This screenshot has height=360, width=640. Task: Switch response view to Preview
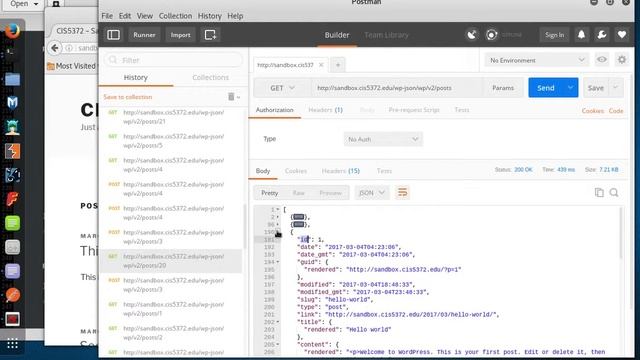(x=330, y=193)
